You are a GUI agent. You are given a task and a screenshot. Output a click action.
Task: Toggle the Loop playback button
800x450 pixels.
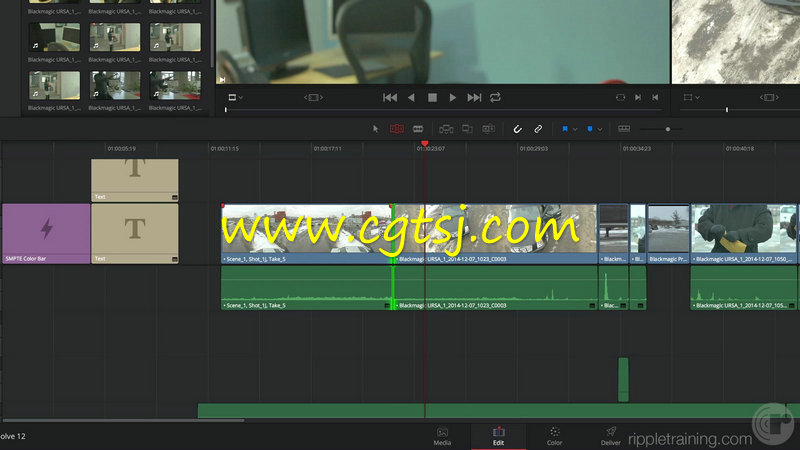point(495,97)
